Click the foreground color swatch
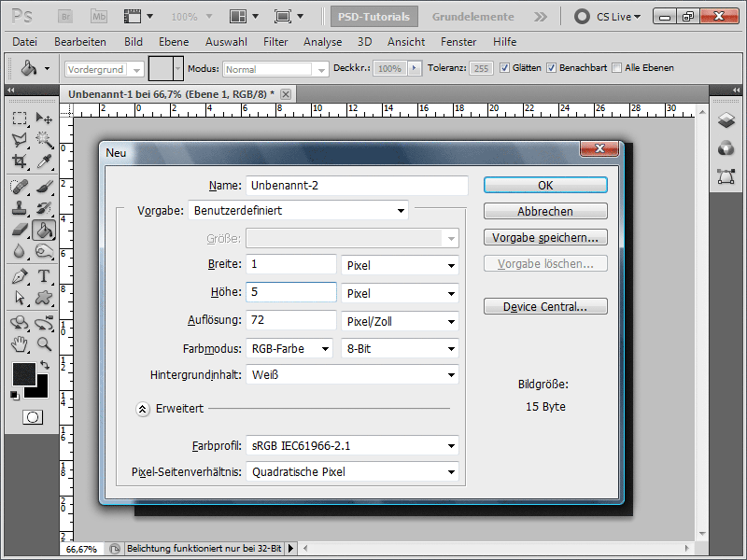 tap(23, 374)
